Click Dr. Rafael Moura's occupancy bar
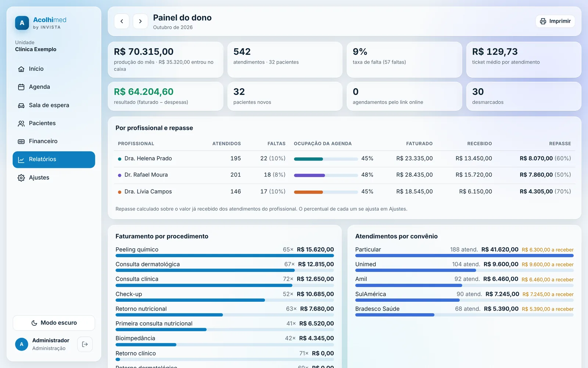 (326, 176)
